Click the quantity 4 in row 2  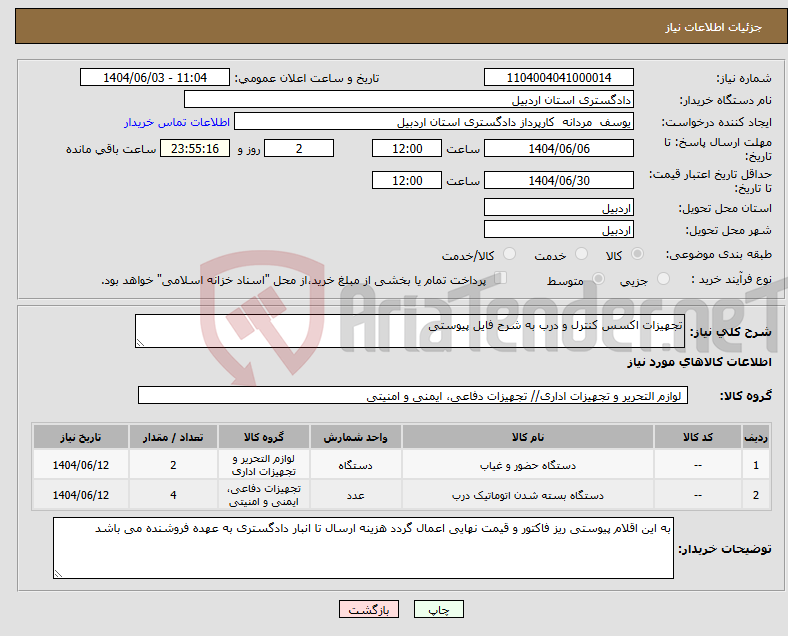coord(173,495)
